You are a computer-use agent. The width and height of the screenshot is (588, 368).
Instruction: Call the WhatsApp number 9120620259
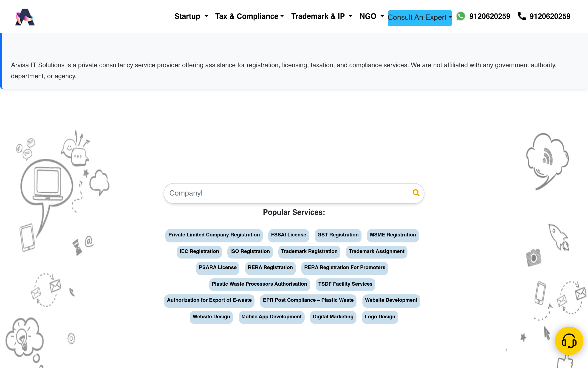(x=490, y=16)
